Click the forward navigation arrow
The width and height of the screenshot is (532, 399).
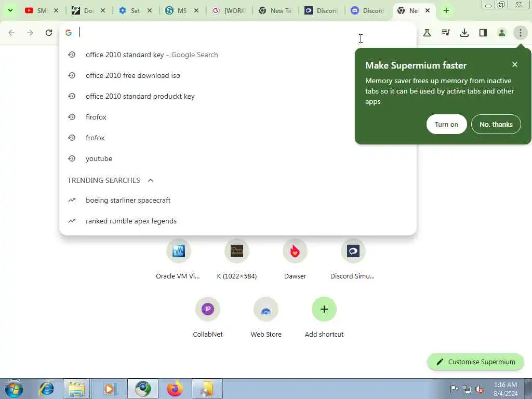(30, 33)
